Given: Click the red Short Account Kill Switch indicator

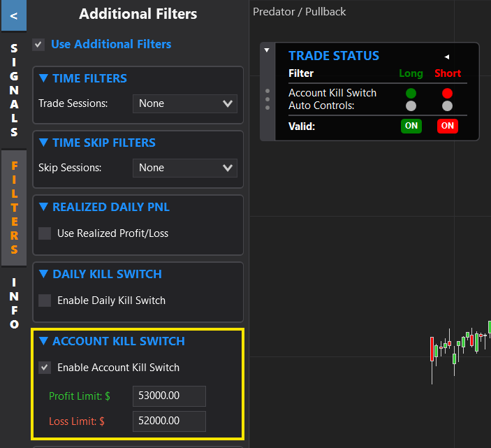Looking at the screenshot, I should pyautogui.click(x=447, y=93).
